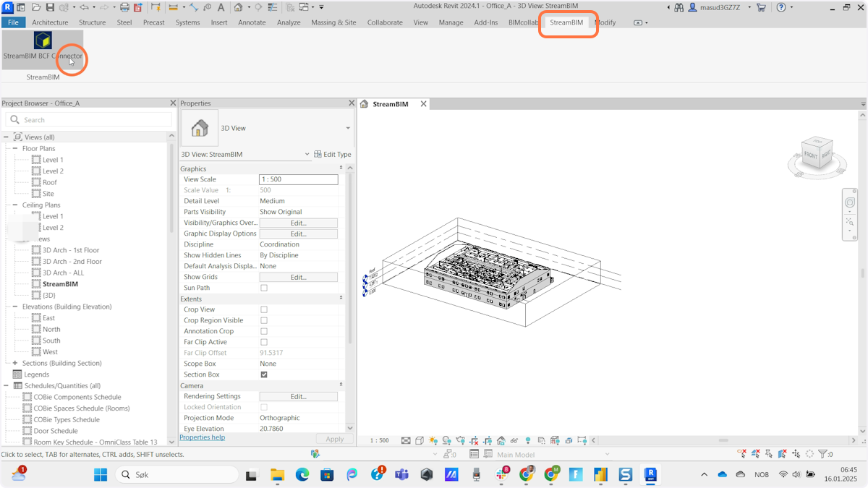Click the Print icon in quick access toolbar
The width and height of the screenshot is (868, 488).
[124, 7]
